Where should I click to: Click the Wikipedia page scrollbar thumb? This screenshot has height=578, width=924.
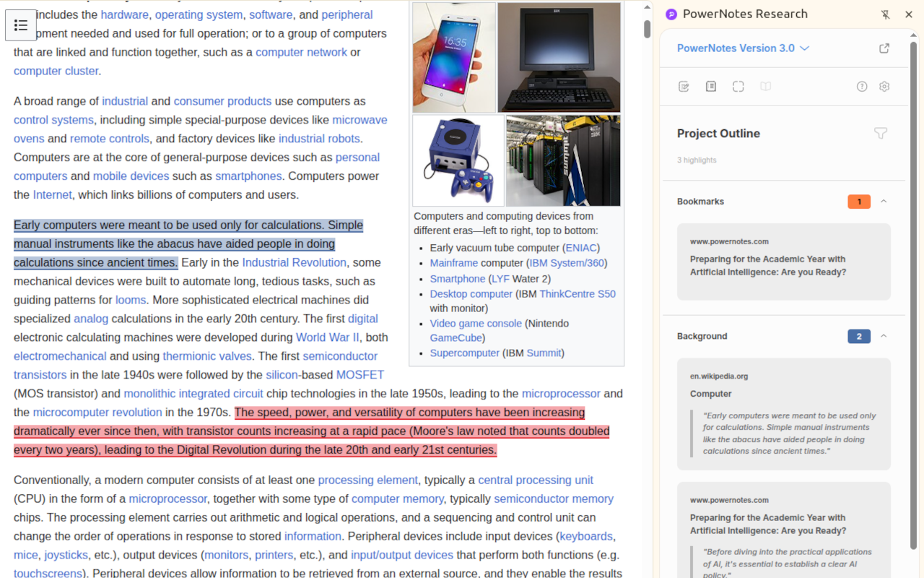point(648,29)
